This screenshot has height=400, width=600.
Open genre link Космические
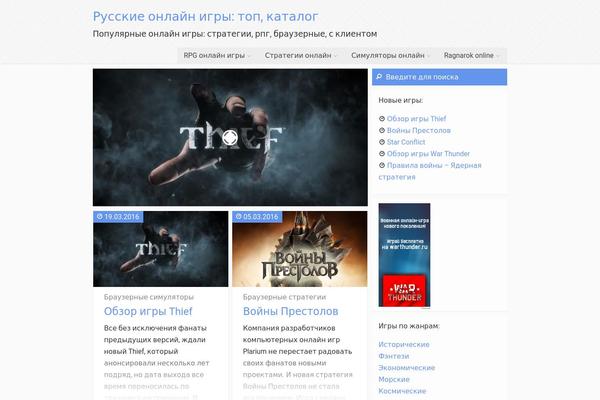click(x=402, y=391)
